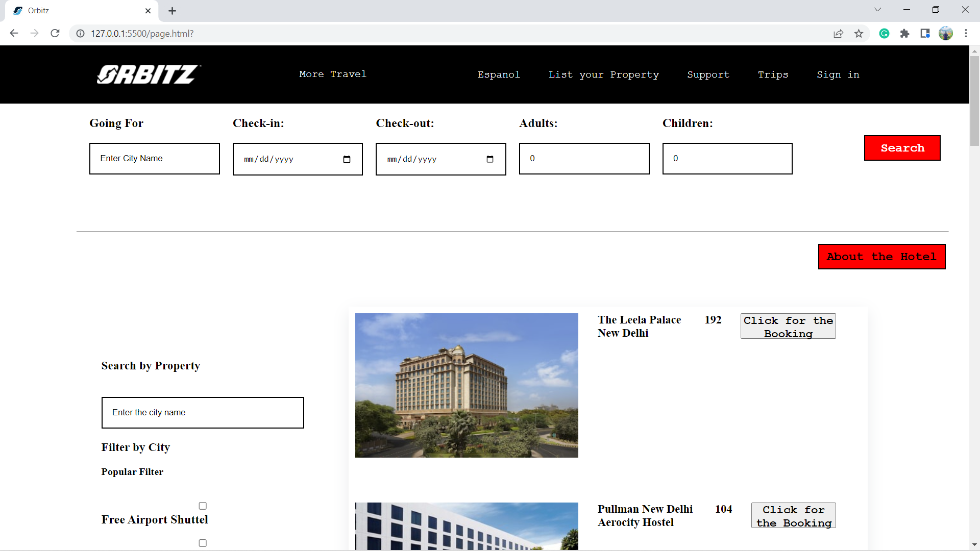Open the browser tab search chevron
Screen dimensions: 980x551
pyautogui.click(x=878, y=9)
